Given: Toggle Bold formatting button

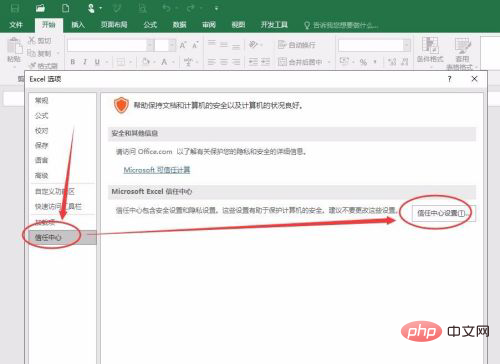Looking at the screenshot, I should (x=73, y=62).
